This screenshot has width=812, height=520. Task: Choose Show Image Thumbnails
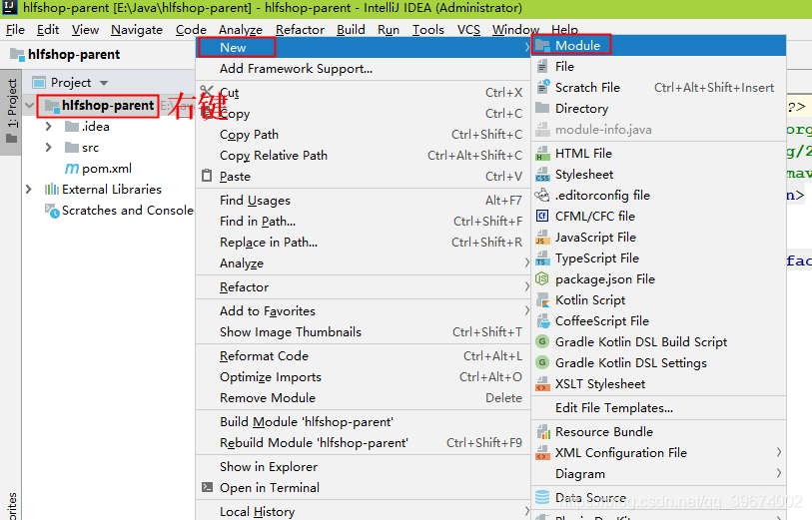click(363, 332)
